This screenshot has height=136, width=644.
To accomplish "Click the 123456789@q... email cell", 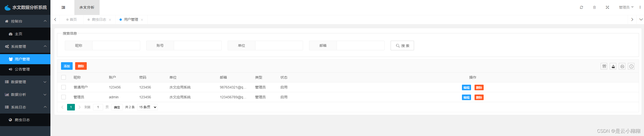I will click(233, 97).
